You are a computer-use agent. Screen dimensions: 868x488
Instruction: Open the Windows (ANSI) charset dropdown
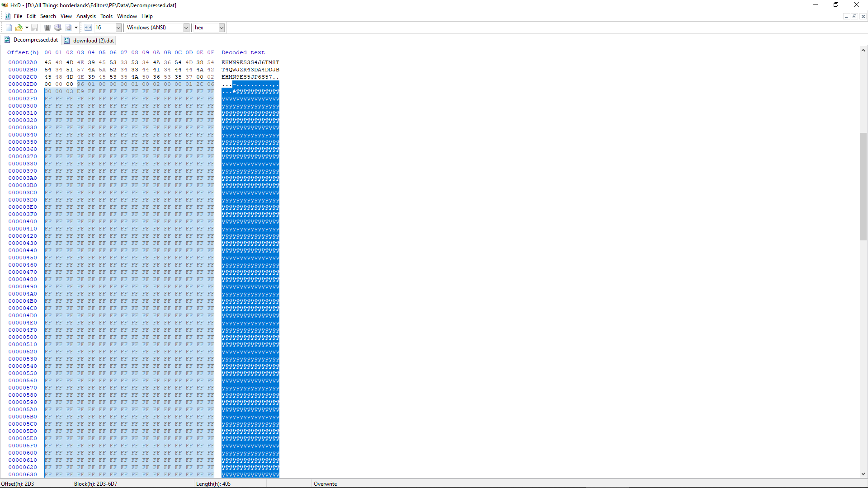(186, 28)
